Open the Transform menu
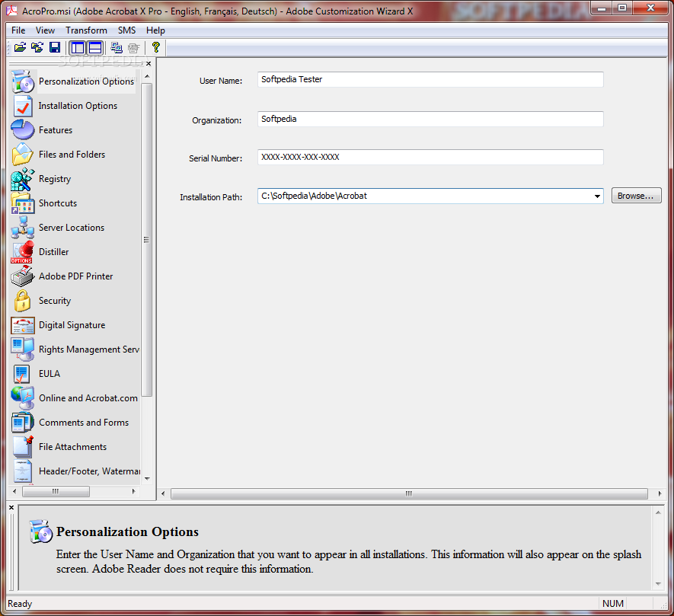674x616 pixels. tap(86, 30)
